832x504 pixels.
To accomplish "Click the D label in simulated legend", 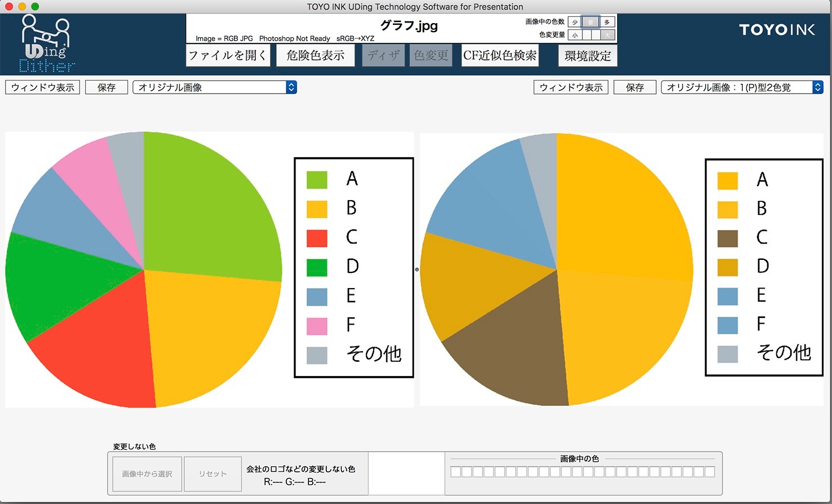I will pyautogui.click(x=763, y=266).
